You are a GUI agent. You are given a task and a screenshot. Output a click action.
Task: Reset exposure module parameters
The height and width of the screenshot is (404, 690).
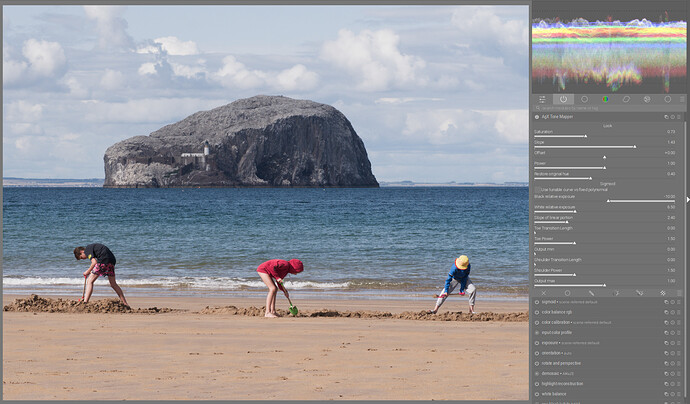pos(672,343)
